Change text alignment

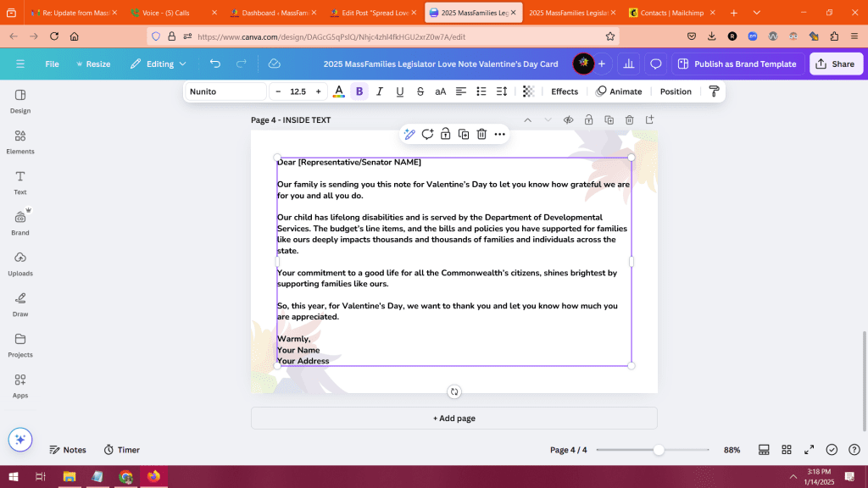460,91
